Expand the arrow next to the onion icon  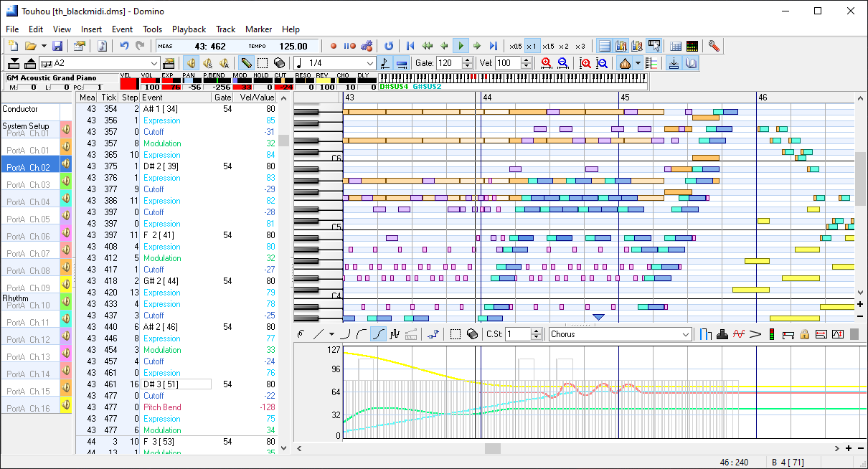[637, 63]
